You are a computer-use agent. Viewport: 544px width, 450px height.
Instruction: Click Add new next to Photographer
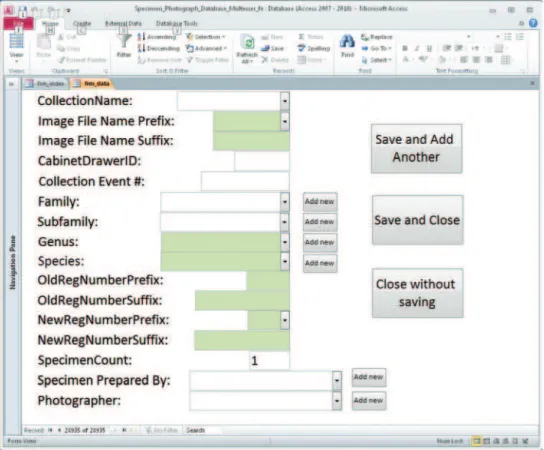click(x=368, y=401)
